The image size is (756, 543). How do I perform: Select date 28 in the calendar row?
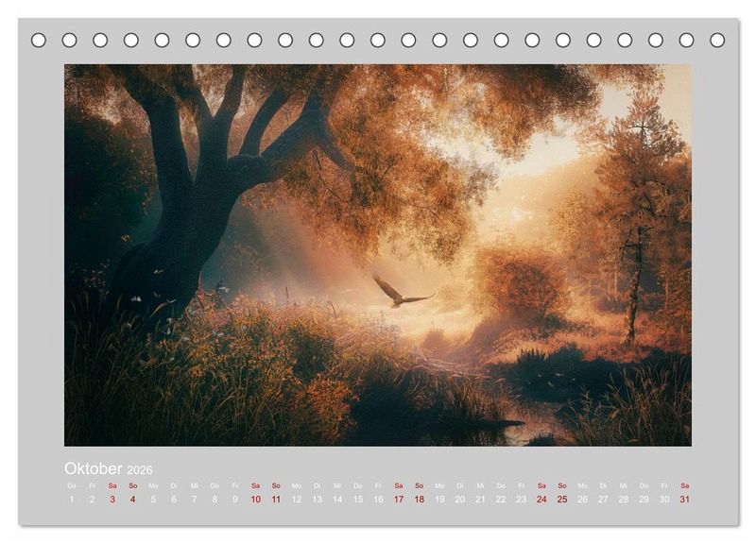pyautogui.click(x=624, y=500)
